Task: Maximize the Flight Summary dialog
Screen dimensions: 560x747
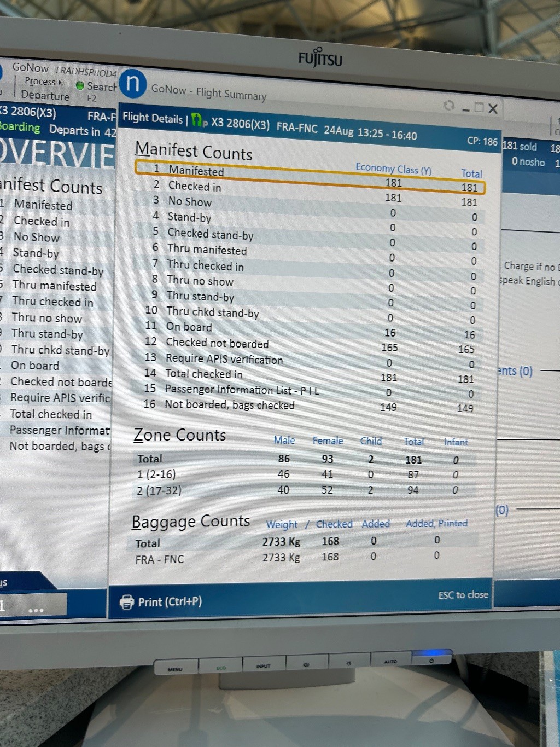Action: 479,107
